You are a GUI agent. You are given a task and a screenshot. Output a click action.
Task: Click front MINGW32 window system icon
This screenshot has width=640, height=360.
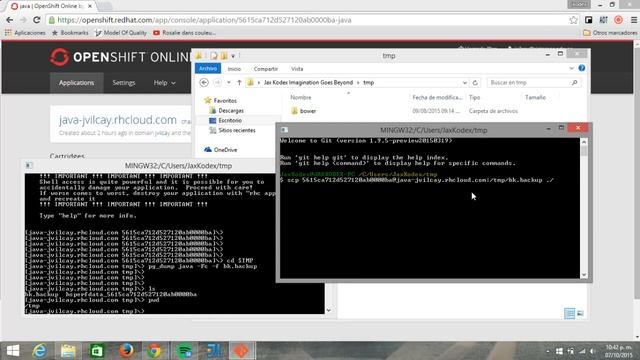[x=284, y=130]
